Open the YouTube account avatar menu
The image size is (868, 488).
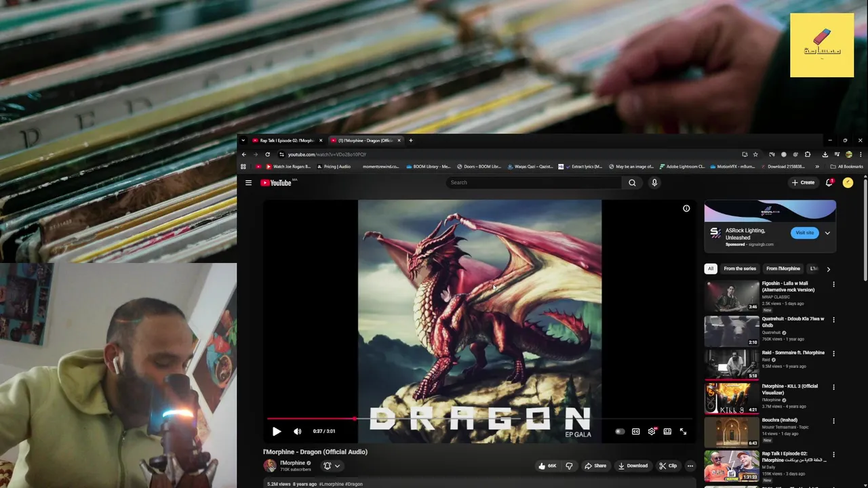(x=848, y=182)
